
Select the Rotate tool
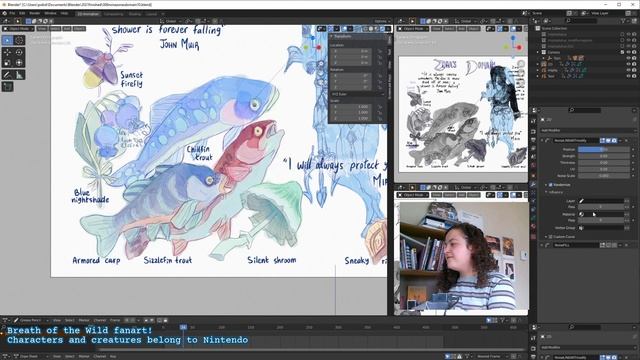pos(19,52)
